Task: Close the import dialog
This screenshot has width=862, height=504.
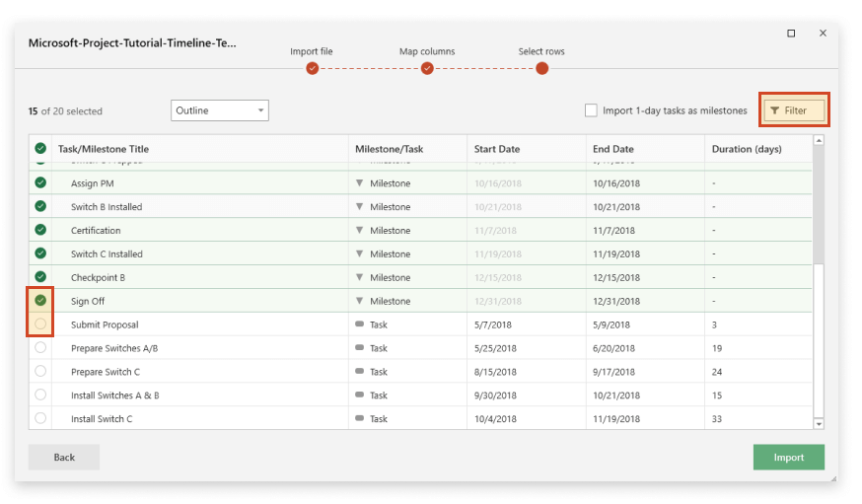Action: click(x=823, y=34)
